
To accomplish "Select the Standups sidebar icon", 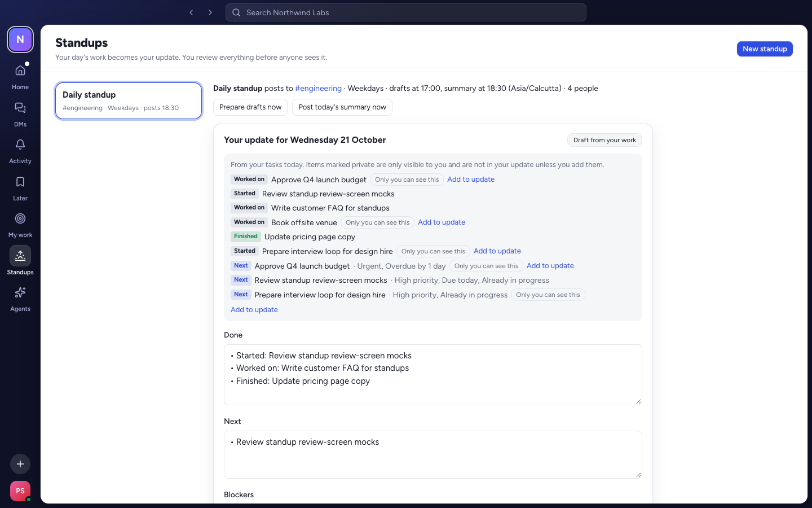I will [20, 256].
